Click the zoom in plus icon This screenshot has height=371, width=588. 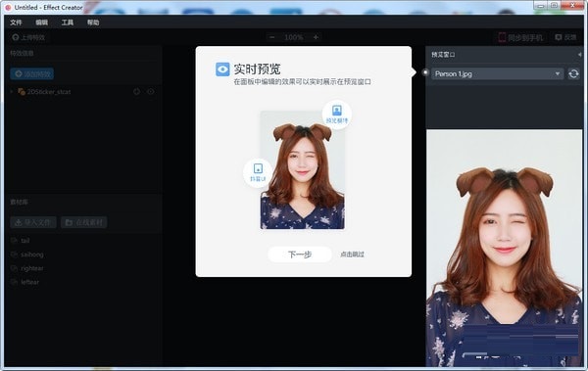click(x=316, y=37)
